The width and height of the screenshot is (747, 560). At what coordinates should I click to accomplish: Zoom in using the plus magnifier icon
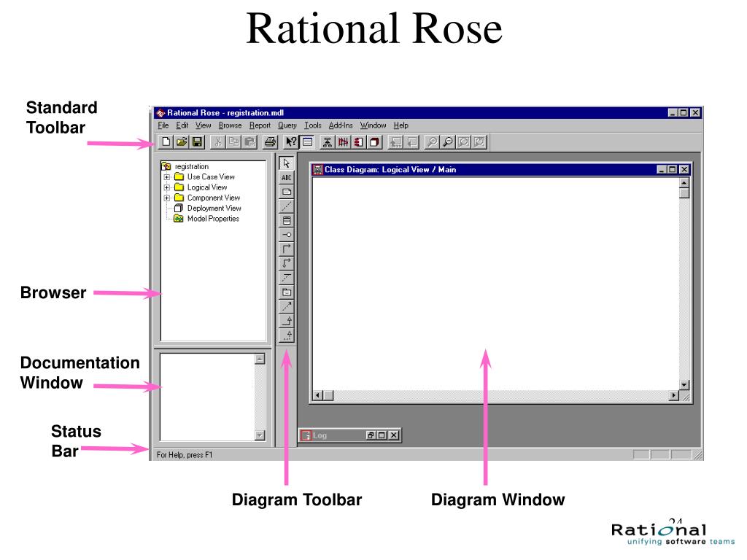432,142
